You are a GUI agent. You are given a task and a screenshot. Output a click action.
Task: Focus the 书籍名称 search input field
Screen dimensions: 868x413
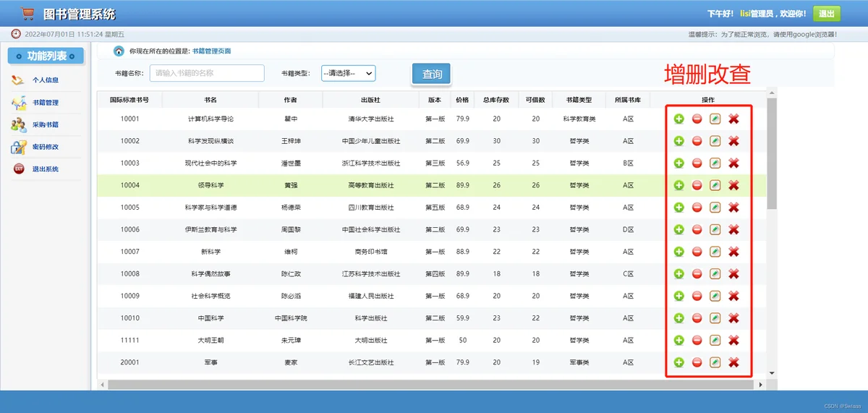point(207,73)
